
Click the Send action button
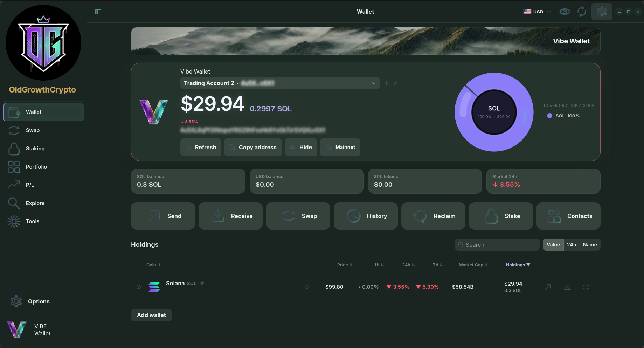(x=163, y=216)
